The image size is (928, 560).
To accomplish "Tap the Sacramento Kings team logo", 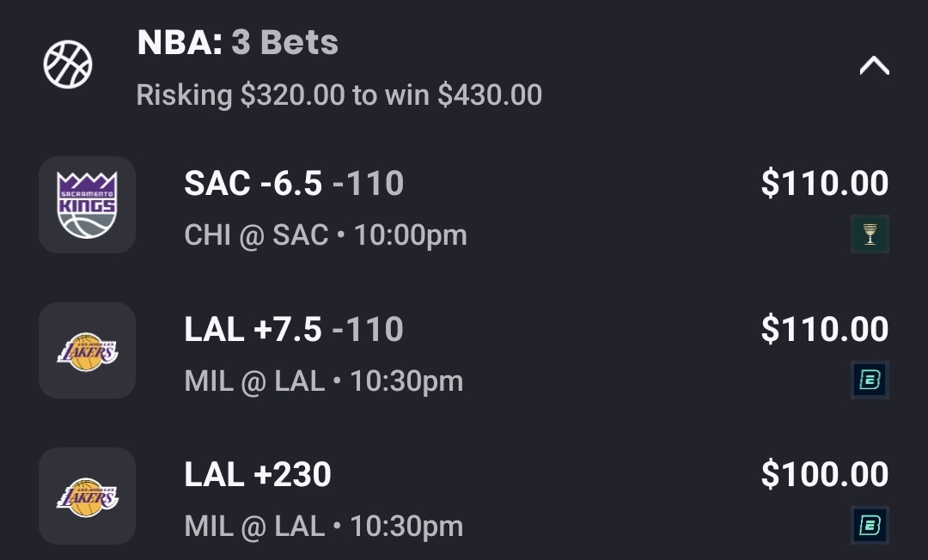I will tap(87, 204).
